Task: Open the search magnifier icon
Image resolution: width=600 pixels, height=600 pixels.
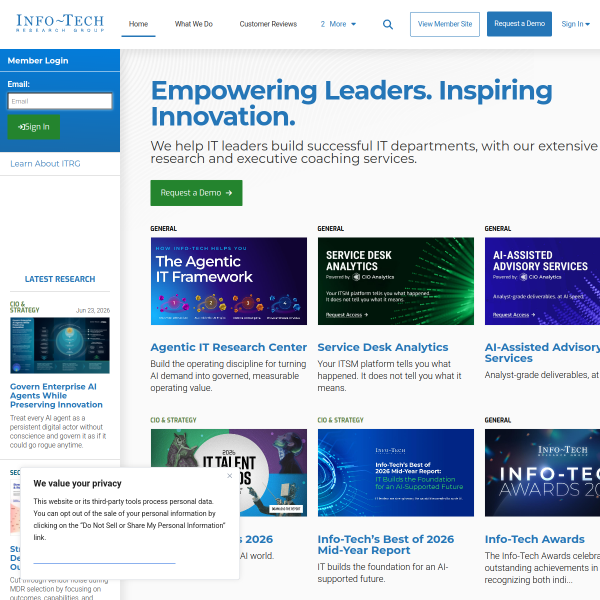Action: [388, 24]
